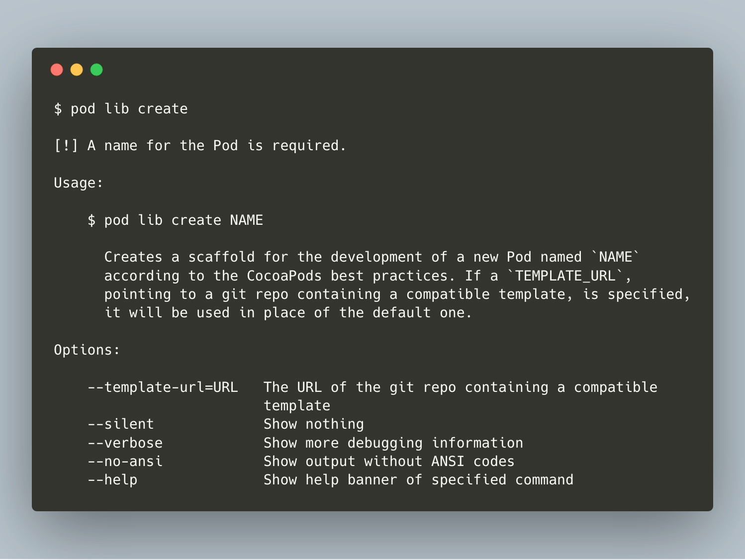Select the --silent option

[x=121, y=424]
